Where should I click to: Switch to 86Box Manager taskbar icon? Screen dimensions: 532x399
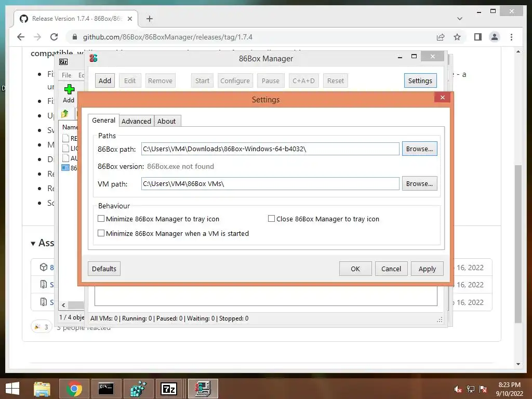(203, 389)
